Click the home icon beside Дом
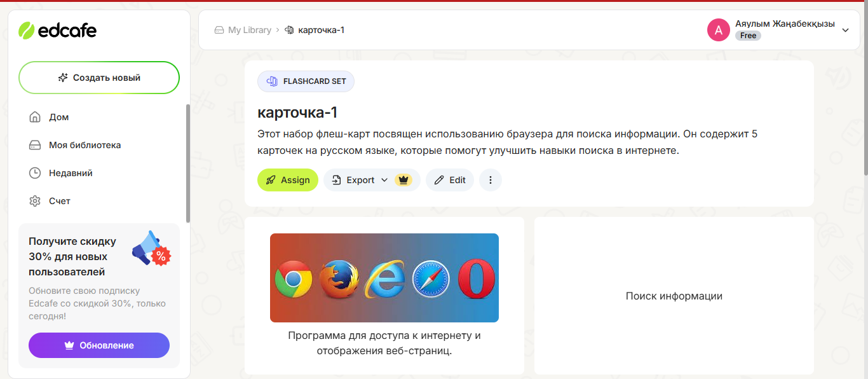868x379 pixels. (35, 117)
